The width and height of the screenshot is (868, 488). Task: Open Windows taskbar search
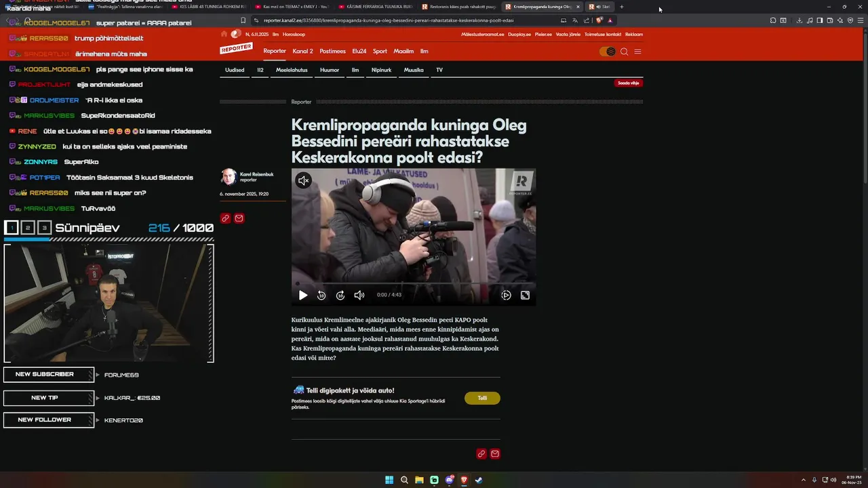click(x=404, y=480)
